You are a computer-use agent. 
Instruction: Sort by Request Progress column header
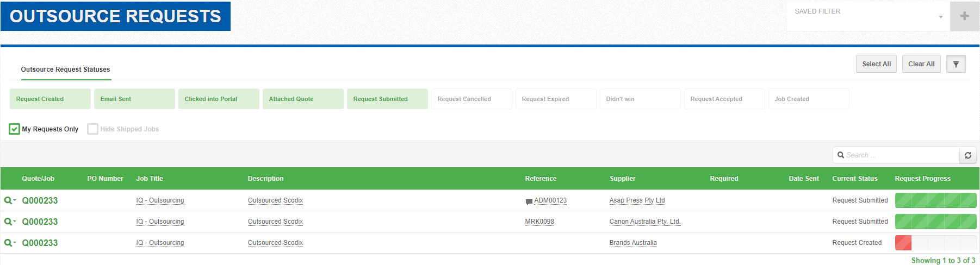922,179
